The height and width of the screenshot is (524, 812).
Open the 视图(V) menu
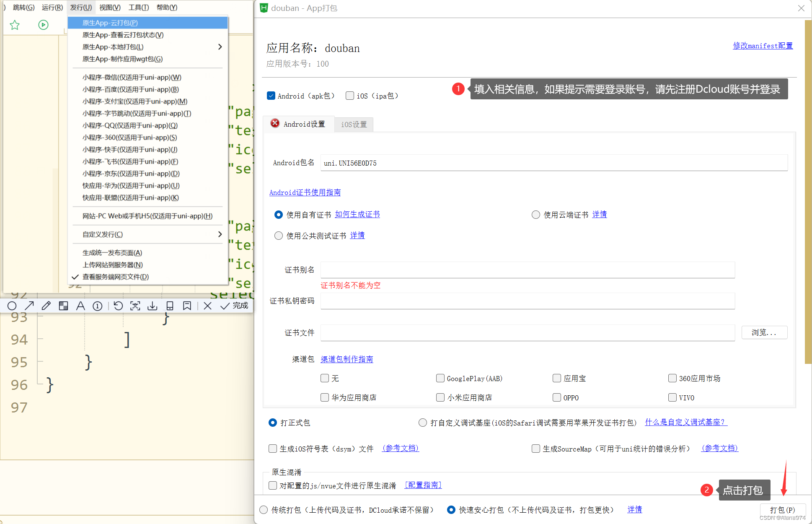[x=109, y=7]
